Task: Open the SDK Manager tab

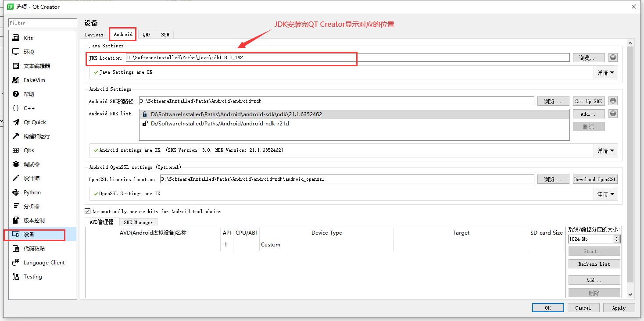Action: tap(138, 222)
